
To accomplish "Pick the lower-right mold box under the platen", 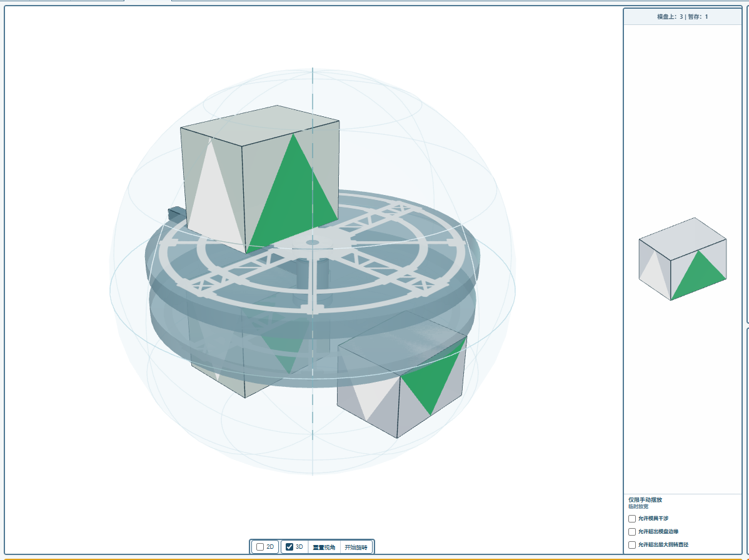I will coord(401,375).
